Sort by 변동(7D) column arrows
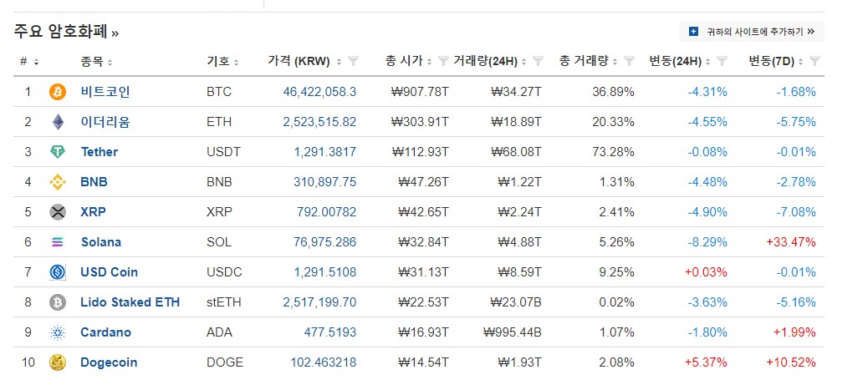This screenshot has height=385, width=868. [800, 62]
